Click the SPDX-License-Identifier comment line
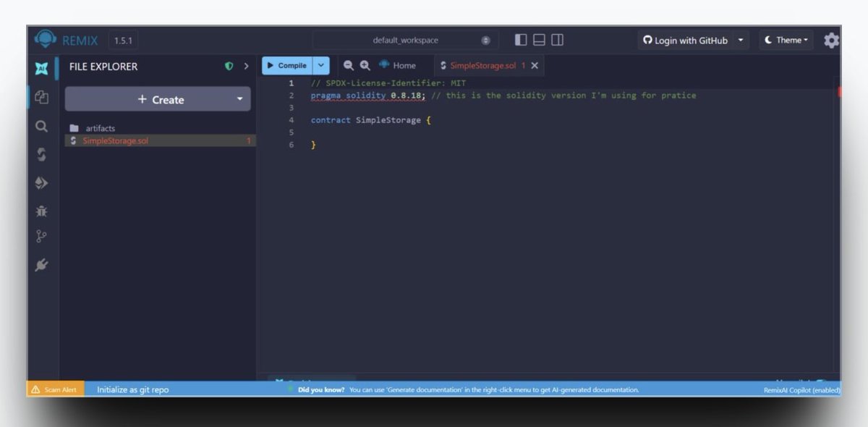The height and width of the screenshot is (427, 868). tap(388, 83)
